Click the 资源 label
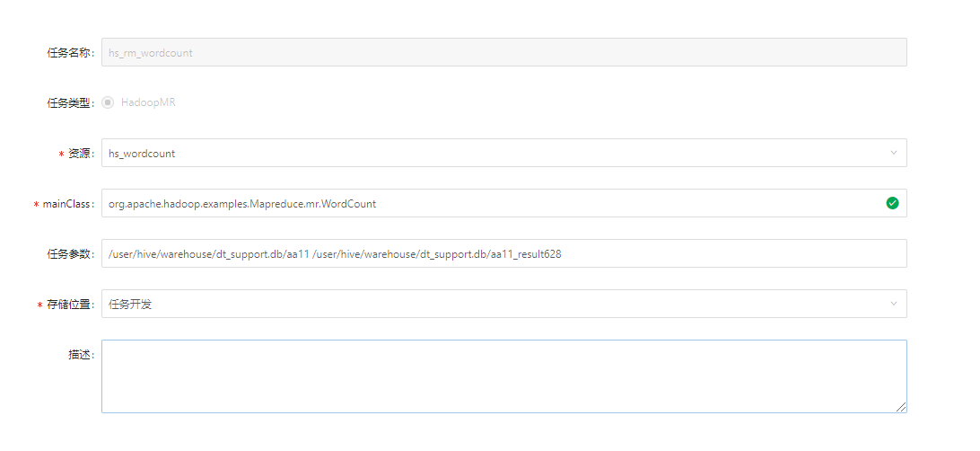980x451 pixels. 81,154
